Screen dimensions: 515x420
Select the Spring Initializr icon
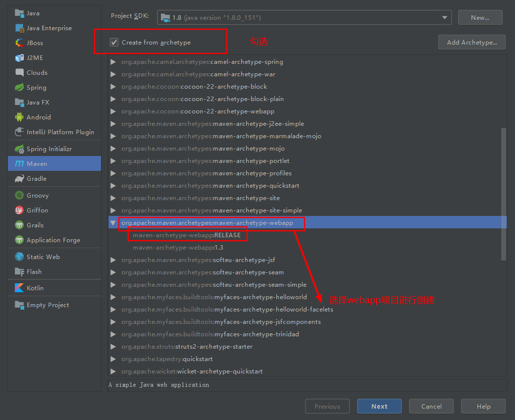click(x=19, y=149)
